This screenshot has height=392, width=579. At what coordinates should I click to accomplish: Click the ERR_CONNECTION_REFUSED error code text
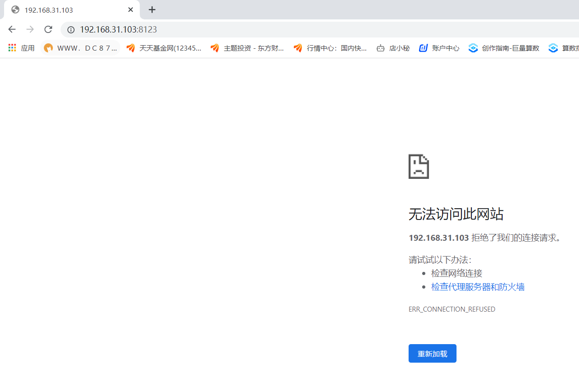[x=452, y=309]
